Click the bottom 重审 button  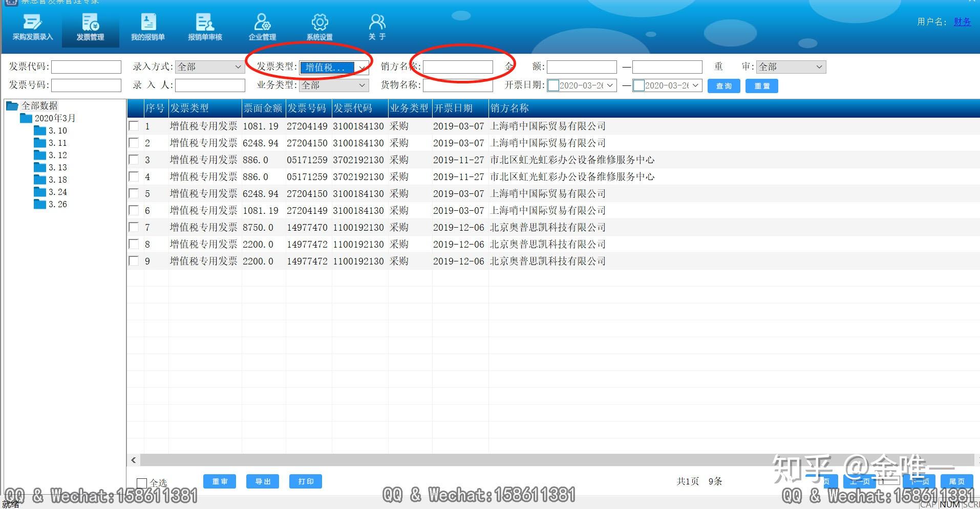pos(220,481)
